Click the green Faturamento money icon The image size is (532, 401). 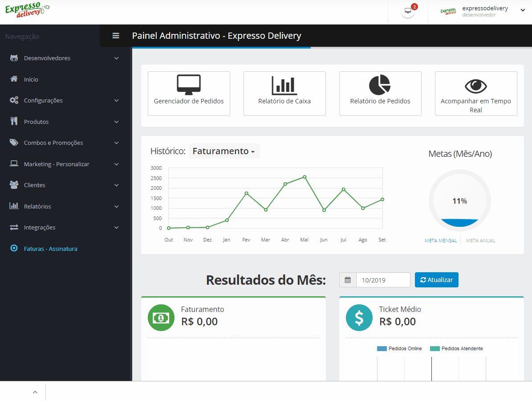point(161,318)
